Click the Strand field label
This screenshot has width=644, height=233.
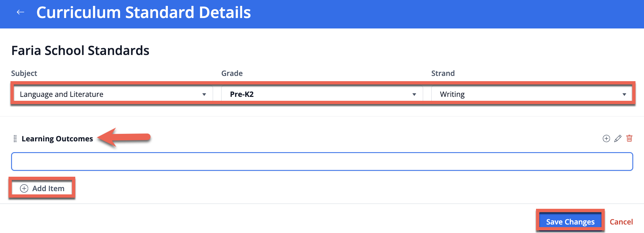pyautogui.click(x=443, y=73)
